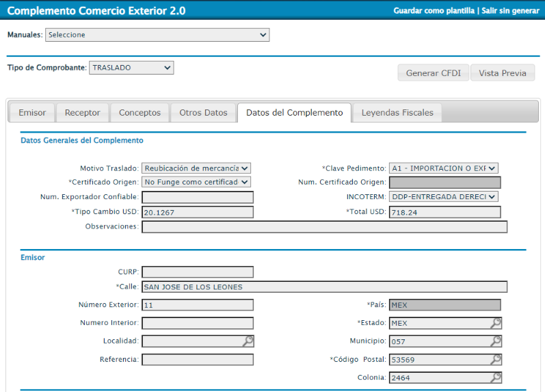545x392 pixels.
Task: Expand the Manuales dropdown
Action: 157,35
